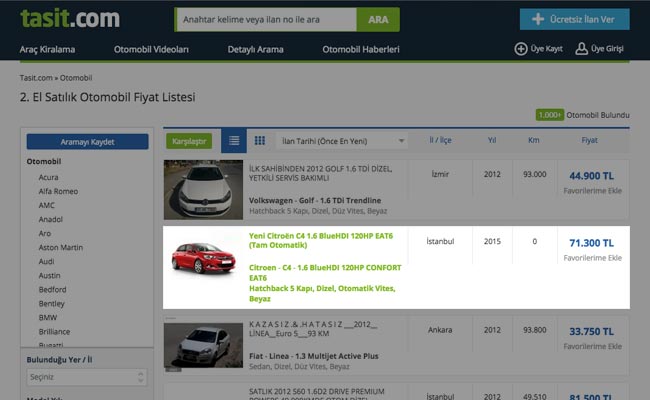The height and width of the screenshot is (400, 650).
Task: Open the İlan Tarihi sort dropdown
Action: [342, 141]
